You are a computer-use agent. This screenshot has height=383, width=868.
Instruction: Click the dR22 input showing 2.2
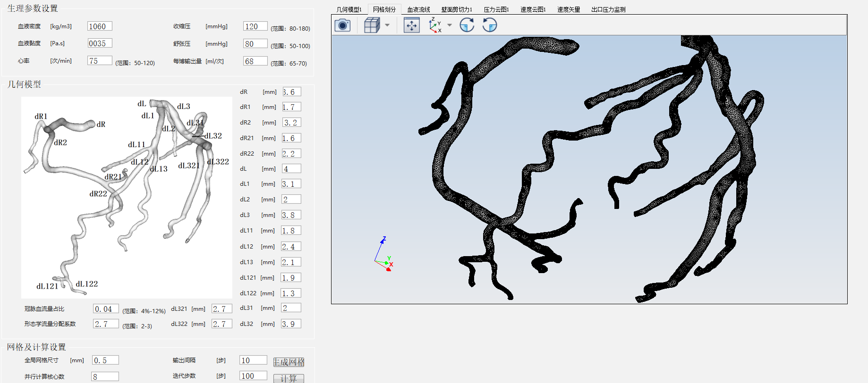point(291,154)
